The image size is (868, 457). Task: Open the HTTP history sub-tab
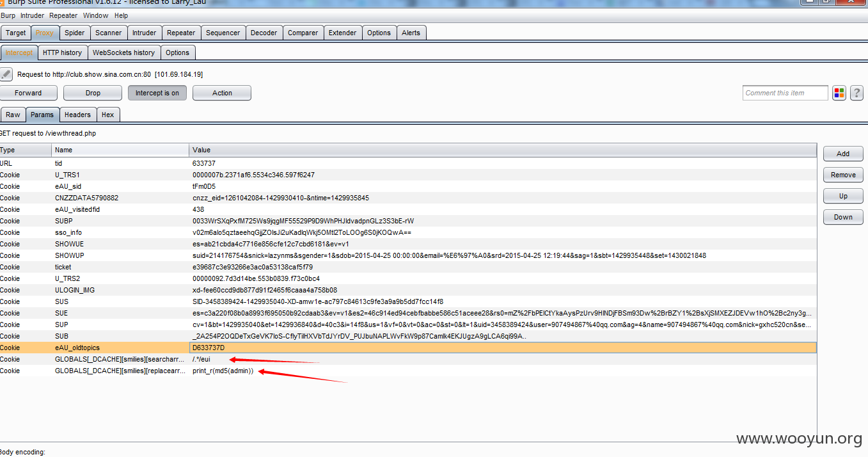[63, 52]
